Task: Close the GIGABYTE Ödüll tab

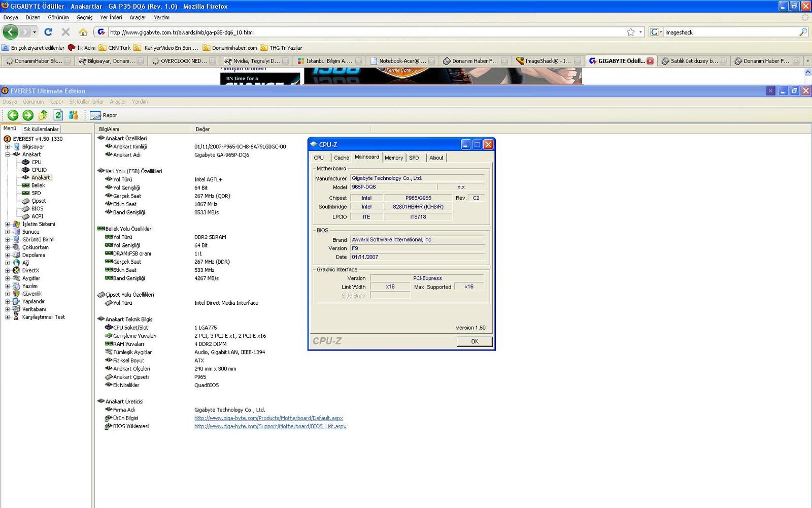Action: tap(650, 61)
